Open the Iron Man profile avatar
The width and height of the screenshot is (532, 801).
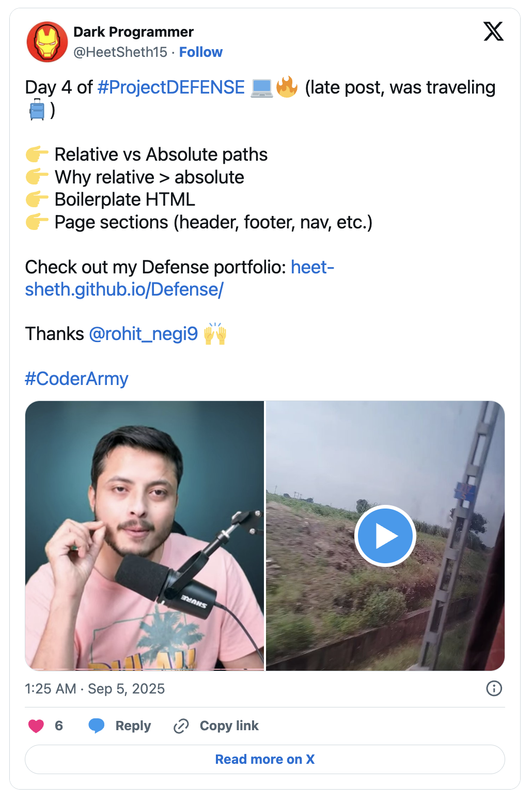pyautogui.click(x=47, y=42)
